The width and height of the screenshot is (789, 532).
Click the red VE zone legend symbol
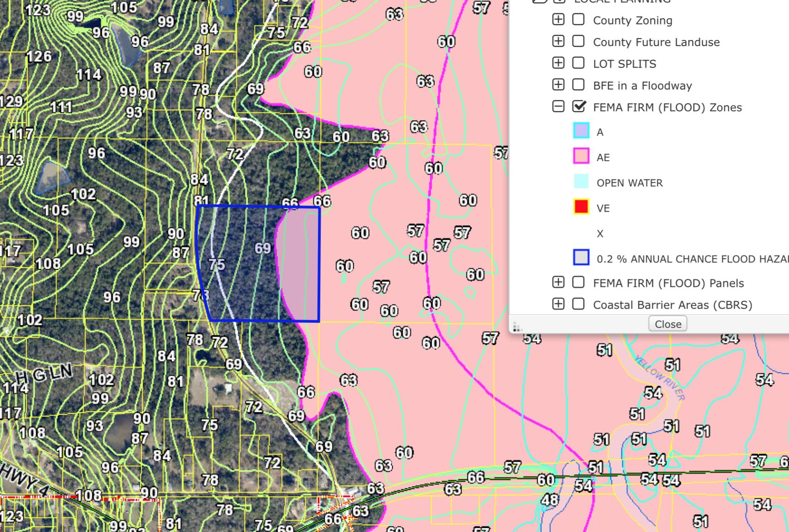tap(581, 207)
